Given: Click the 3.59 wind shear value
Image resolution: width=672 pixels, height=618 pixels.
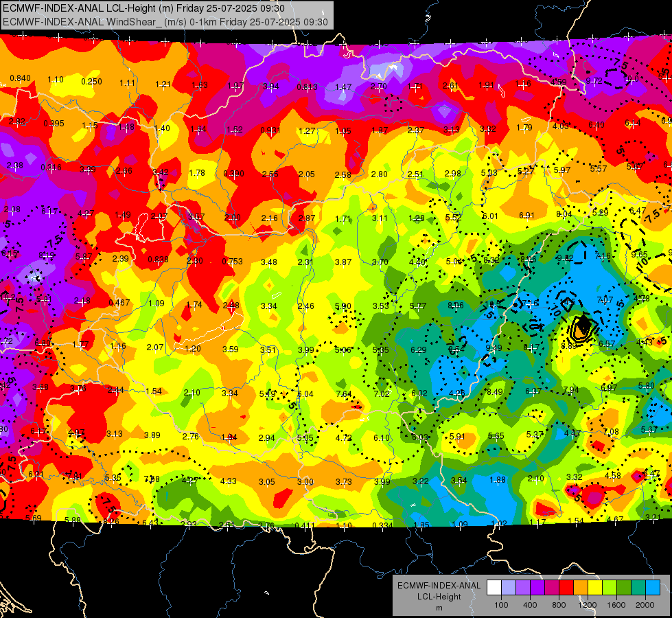Looking at the screenshot, I should [x=230, y=349].
